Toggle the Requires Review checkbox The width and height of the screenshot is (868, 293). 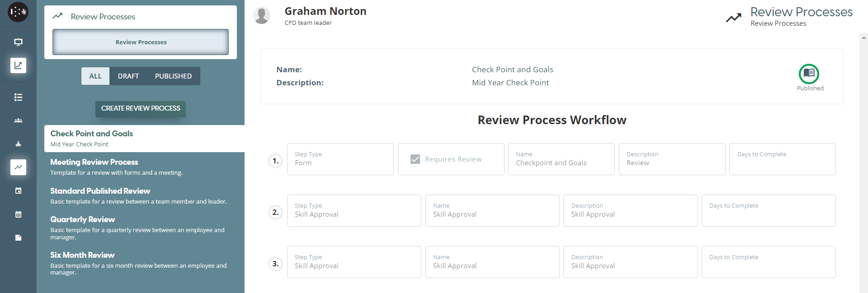[x=415, y=159]
